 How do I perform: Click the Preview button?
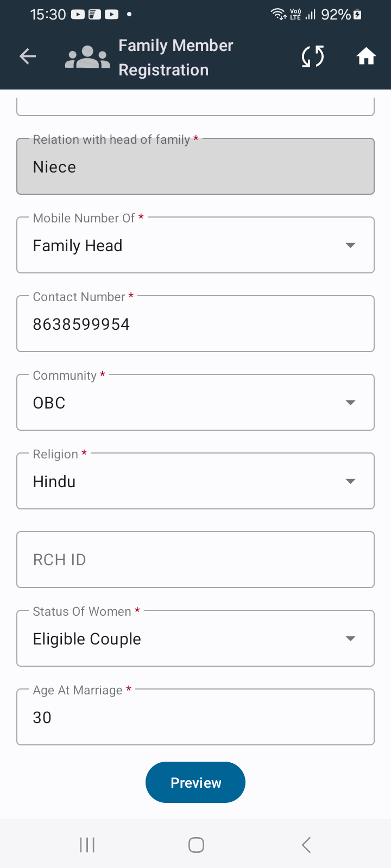click(195, 782)
